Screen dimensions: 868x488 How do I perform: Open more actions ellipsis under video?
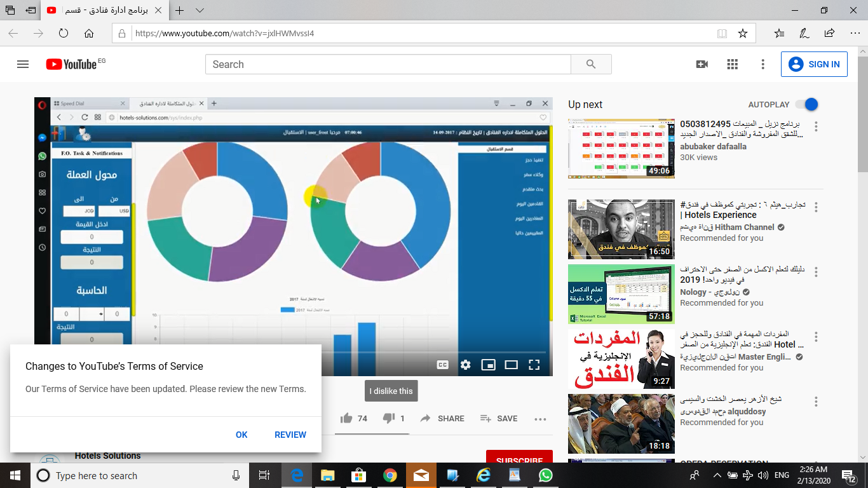(540, 419)
